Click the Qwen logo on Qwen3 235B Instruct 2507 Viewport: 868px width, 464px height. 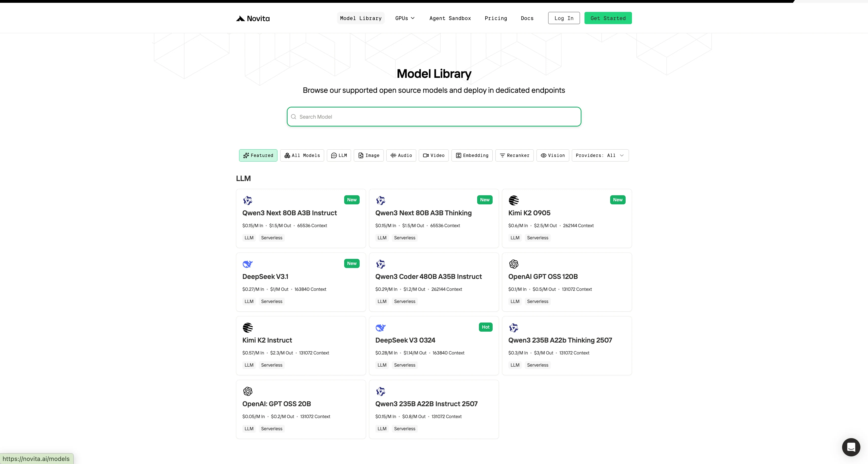(381, 391)
